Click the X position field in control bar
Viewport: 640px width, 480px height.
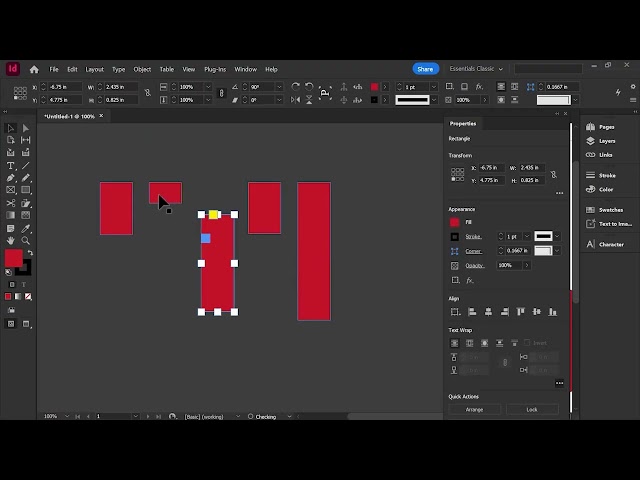click(64, 87)
